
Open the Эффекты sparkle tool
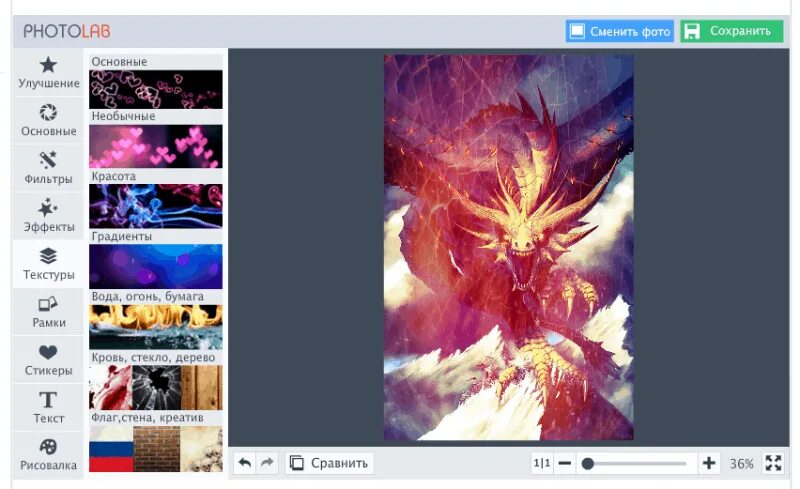[48, 216]
